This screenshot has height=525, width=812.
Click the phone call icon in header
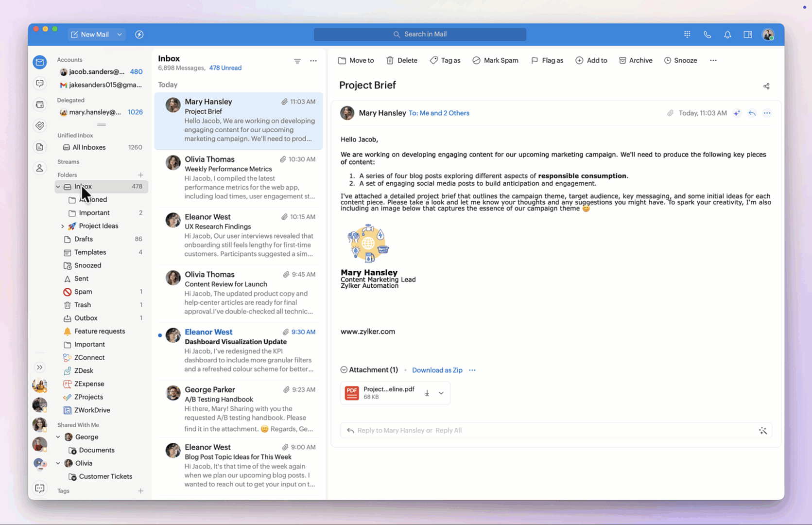click(708, 35)
